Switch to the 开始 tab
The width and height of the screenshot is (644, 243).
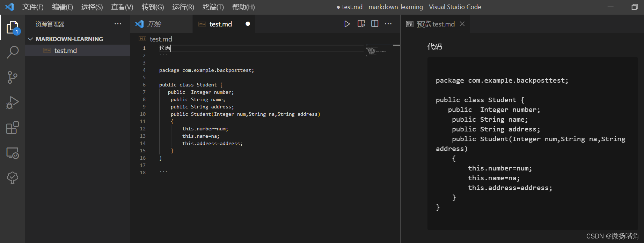pyautogui.click(x=161, y=24)
